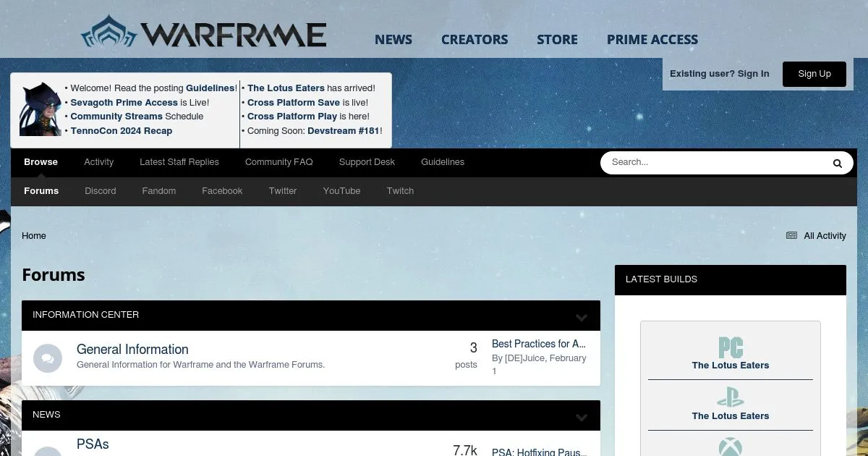This screenshot has height=456, width=868.
Task: Click Existing user? Sign In
Action: point(720,74)
